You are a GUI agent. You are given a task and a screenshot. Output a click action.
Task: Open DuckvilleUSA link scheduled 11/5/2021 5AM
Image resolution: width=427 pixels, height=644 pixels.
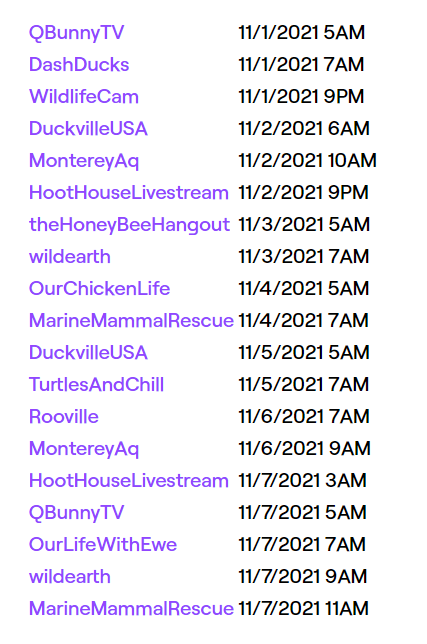88,353
